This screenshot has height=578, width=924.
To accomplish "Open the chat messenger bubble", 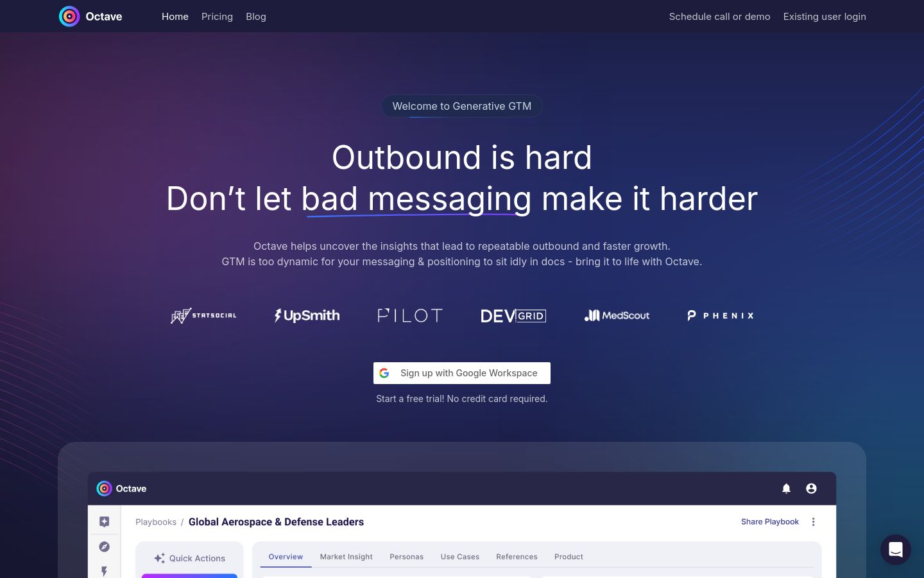I will click(x=896, y=550).
